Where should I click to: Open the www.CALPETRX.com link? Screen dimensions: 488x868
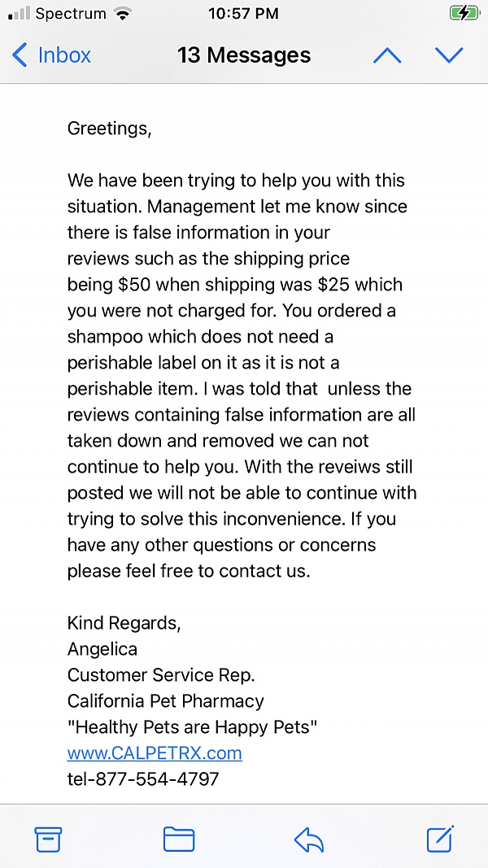coord(155,752)
